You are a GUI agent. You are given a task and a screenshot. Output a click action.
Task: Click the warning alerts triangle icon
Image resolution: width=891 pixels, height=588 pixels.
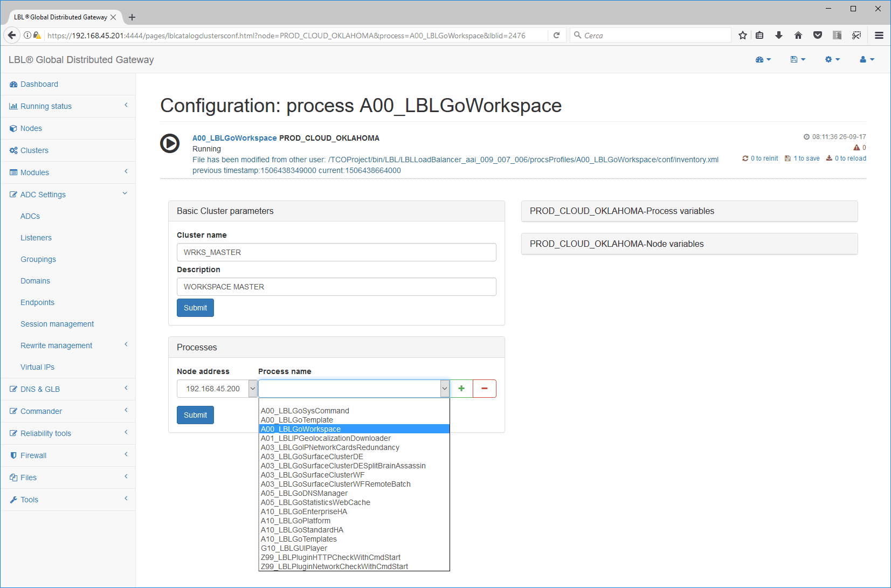point(857,148)
